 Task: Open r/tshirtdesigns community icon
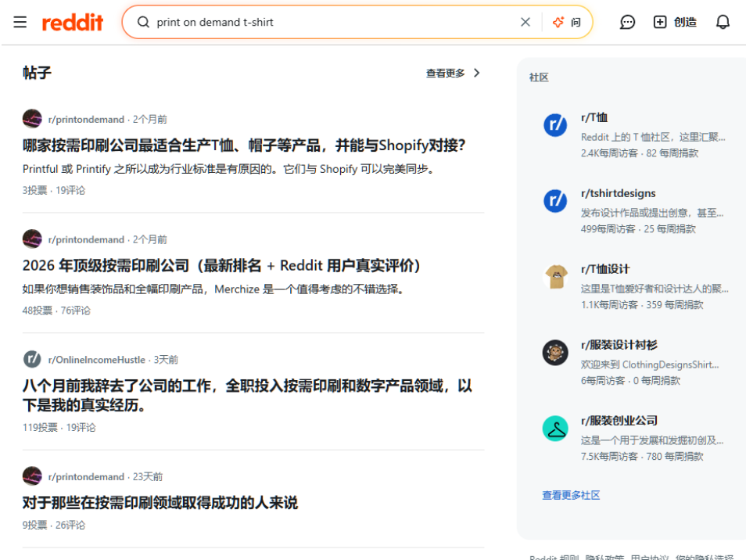555,201
